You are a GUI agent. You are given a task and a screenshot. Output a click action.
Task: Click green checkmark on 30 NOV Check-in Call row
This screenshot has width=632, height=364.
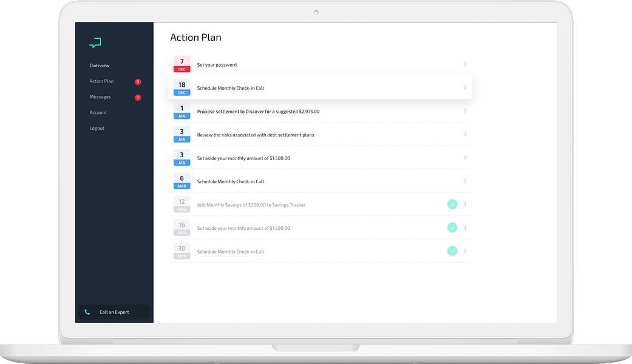pos(452,251)
